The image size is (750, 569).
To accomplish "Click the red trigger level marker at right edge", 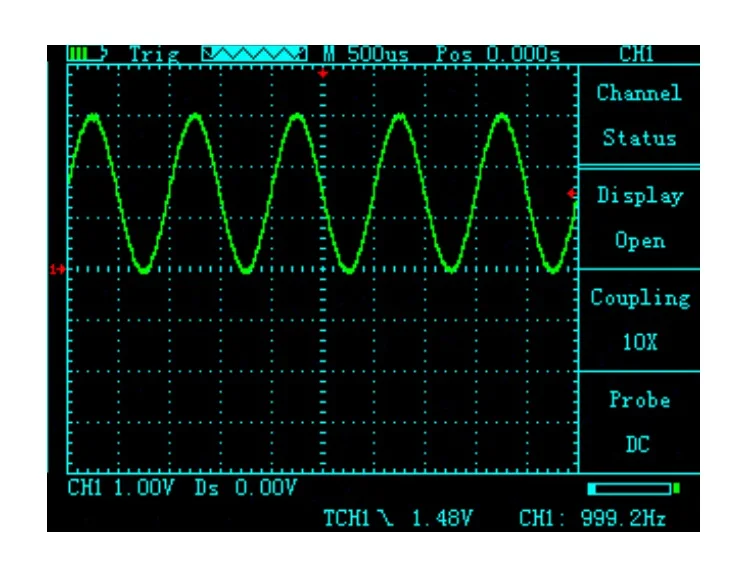I will click(x=572, y=193).
